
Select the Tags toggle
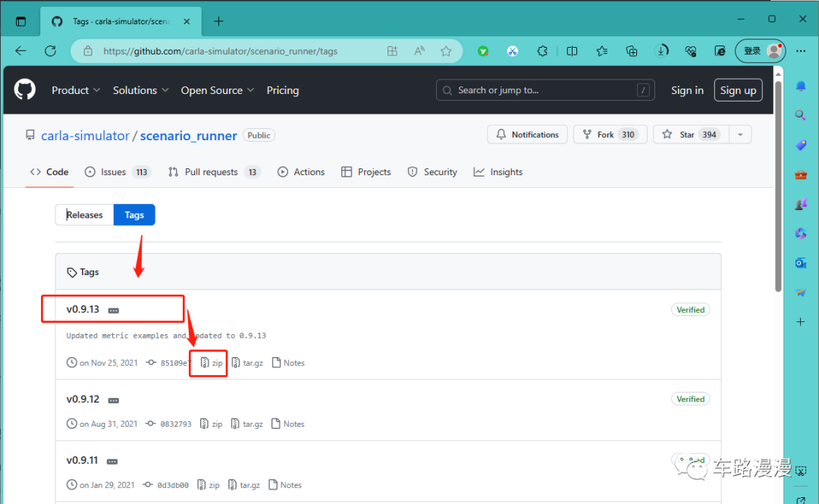click(x=134, y=214)
